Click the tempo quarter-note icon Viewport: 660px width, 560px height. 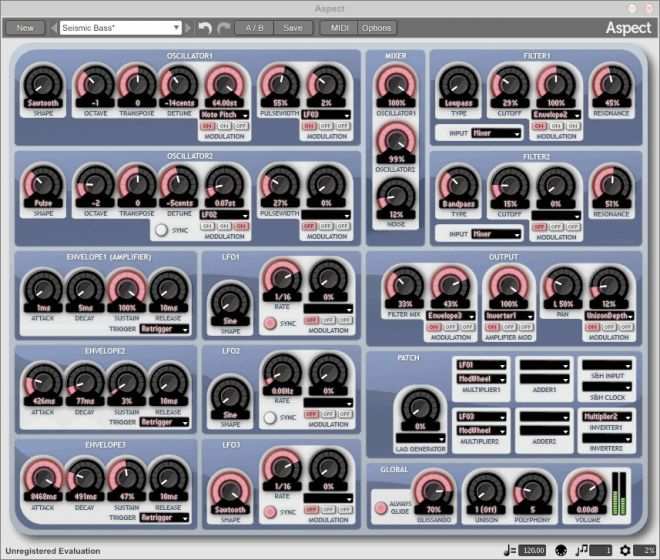[509, 550]
